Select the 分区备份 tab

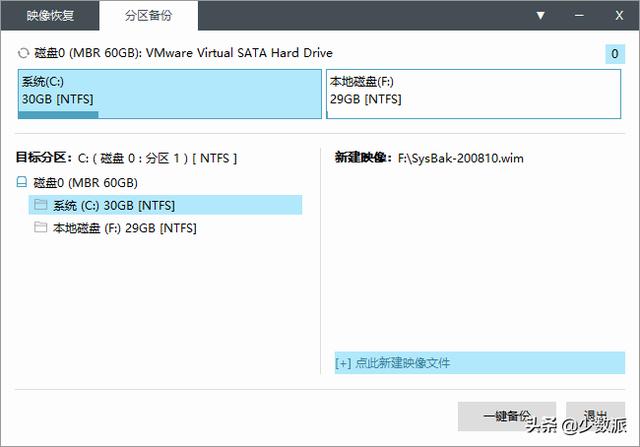149,16
